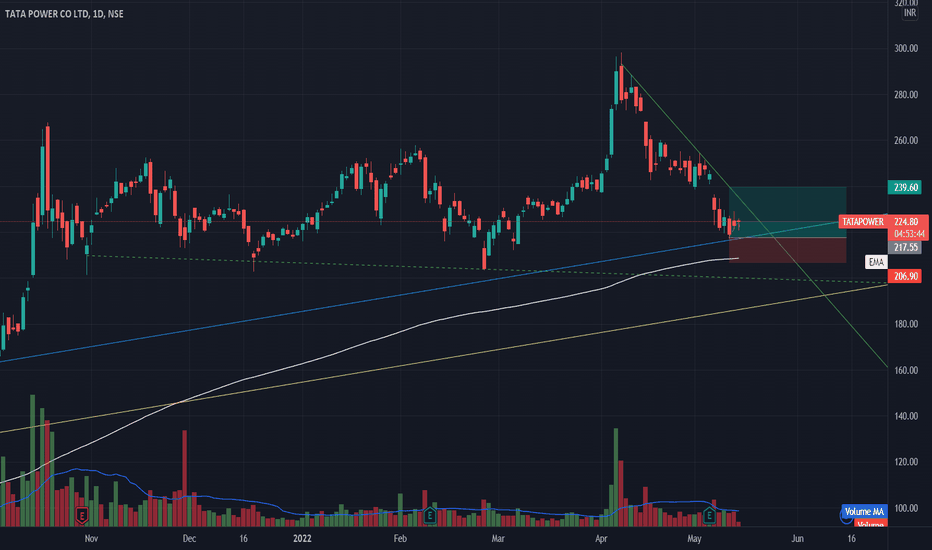Click the 224.80 current price tag
This screenshot has height=550, width=932.
[907, 222]
